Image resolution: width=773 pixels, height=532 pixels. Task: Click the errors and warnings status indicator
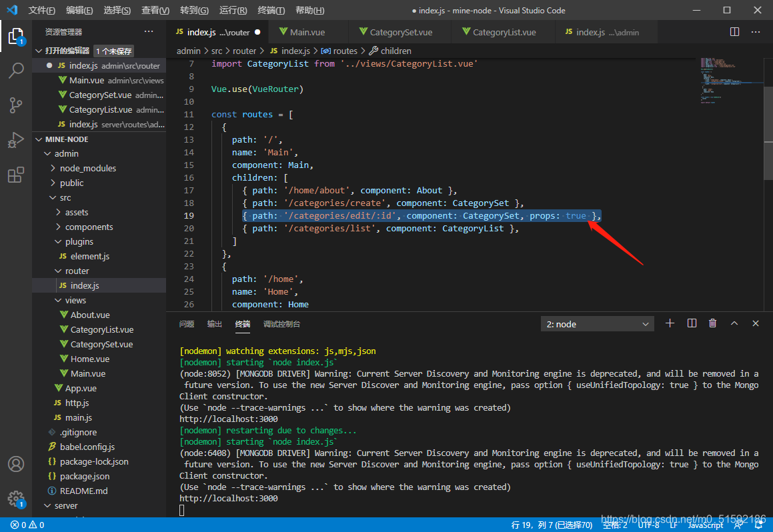point(27,525)
